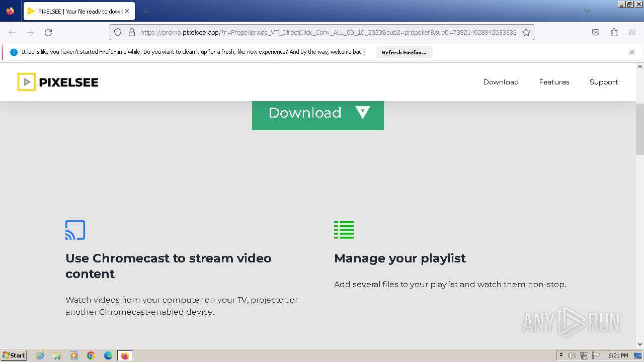Bookmark this page with the star
The height and width of the screenshot is (362, 644).
point(526,32)
